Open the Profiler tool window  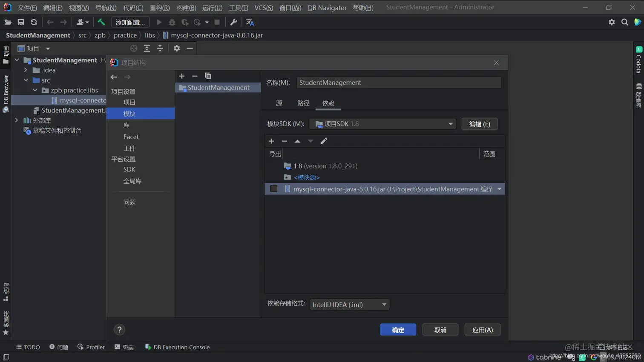[91, 347]
